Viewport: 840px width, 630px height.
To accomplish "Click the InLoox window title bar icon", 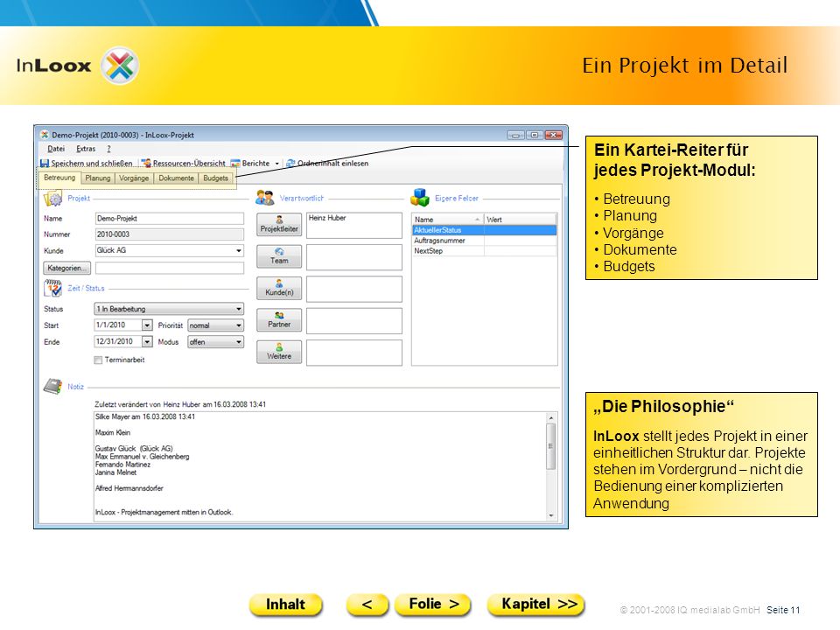I will pyautogui.click(x=45, y=135).
